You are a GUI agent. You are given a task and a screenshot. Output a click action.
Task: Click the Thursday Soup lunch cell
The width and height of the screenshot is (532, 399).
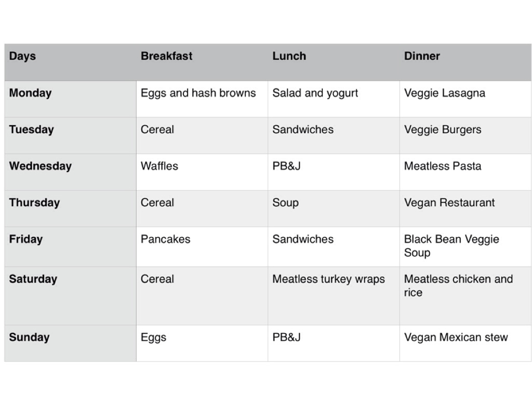[286, 203]
